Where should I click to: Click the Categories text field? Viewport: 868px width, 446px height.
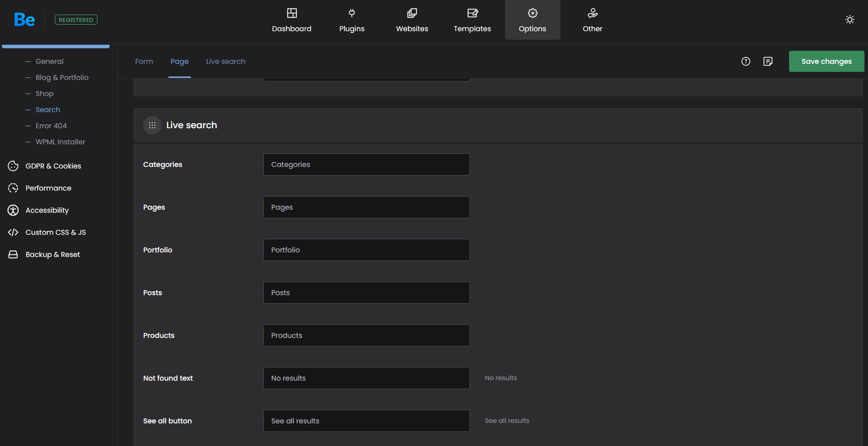click(366, 164)
